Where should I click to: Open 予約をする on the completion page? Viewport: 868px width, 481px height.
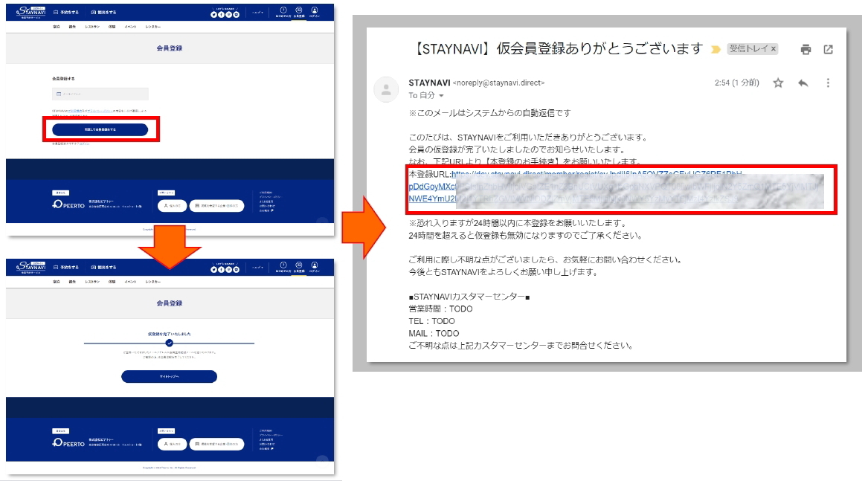pyautogui.click(x=66, y=268)
